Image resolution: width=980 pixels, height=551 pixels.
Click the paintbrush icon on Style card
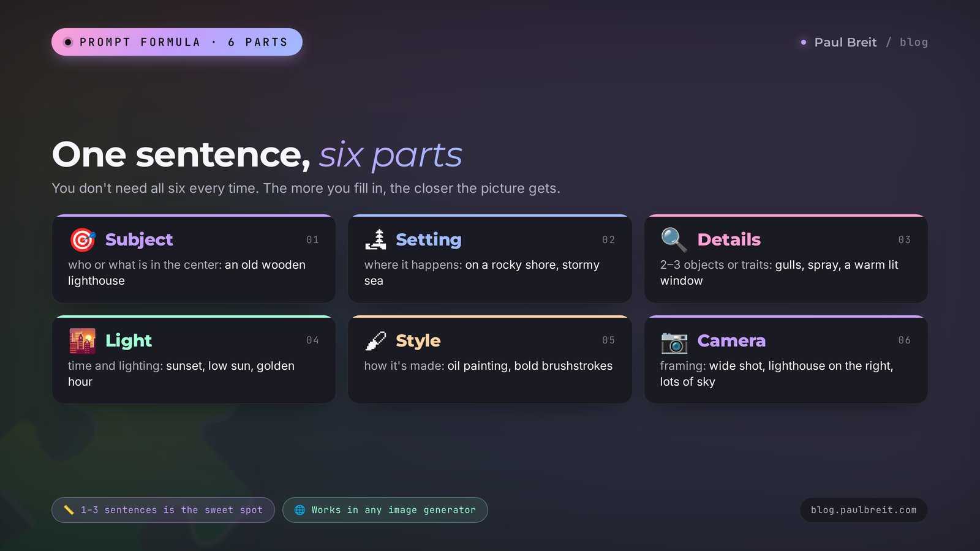coord(375,341)
